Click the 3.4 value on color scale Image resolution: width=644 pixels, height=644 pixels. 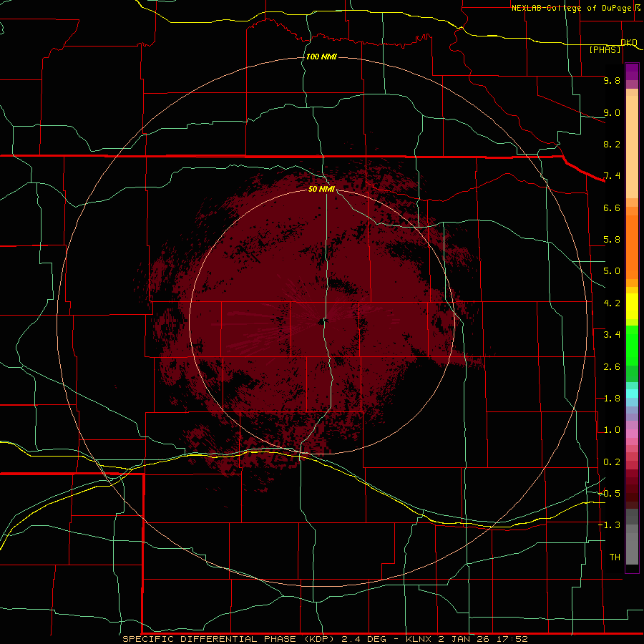pyautogui.click(x=612, y=335)
